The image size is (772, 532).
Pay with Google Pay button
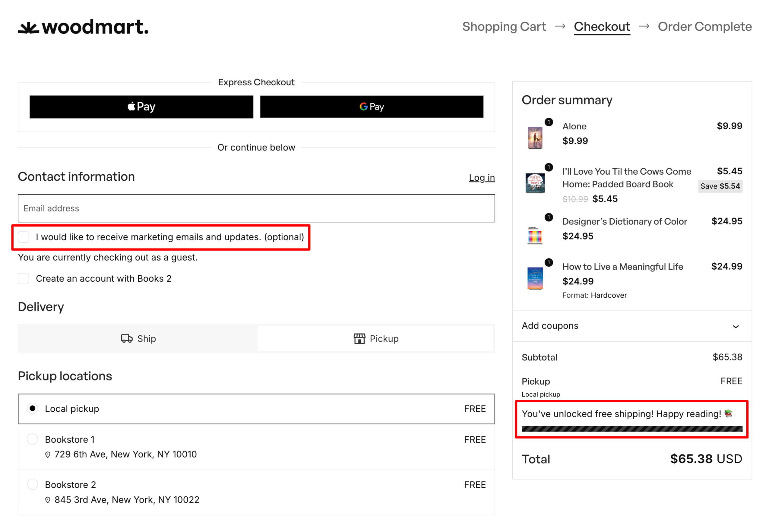tap(372, 107)
